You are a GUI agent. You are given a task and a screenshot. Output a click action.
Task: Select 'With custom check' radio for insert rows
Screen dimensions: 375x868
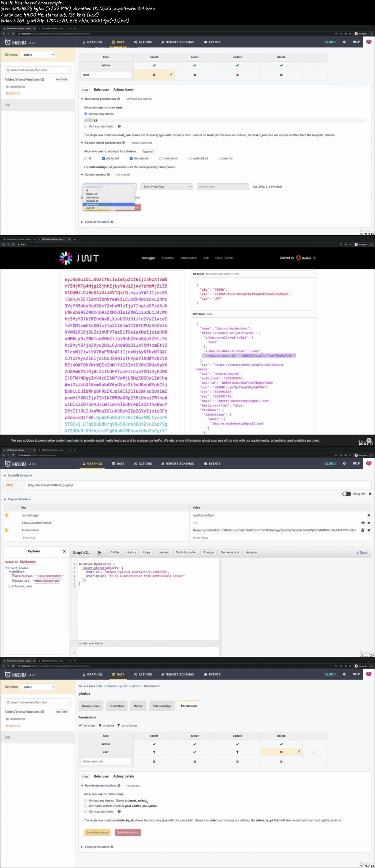(x=86, y=126)
